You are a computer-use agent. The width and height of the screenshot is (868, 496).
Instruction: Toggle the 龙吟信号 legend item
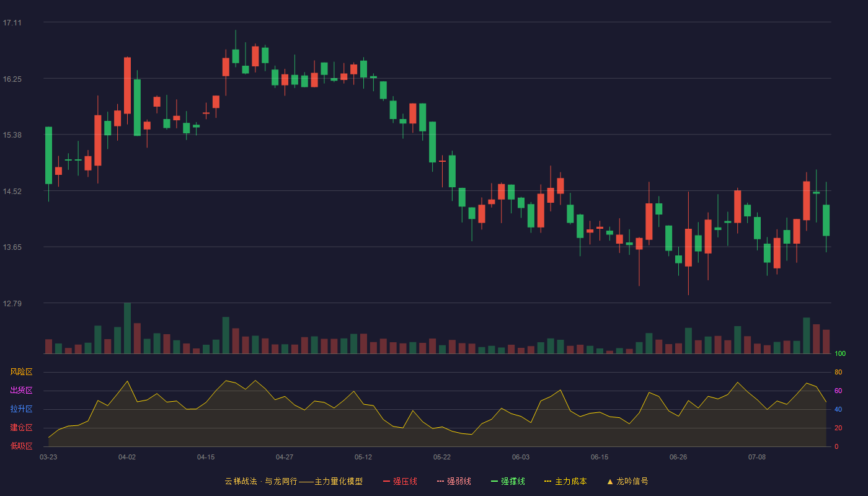click(627, 481)
